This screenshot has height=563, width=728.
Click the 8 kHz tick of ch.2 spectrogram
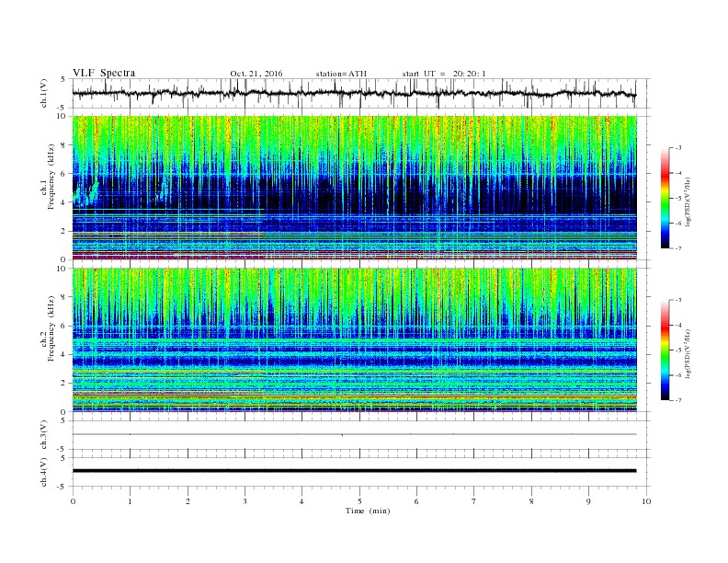(x=63, y=297)
